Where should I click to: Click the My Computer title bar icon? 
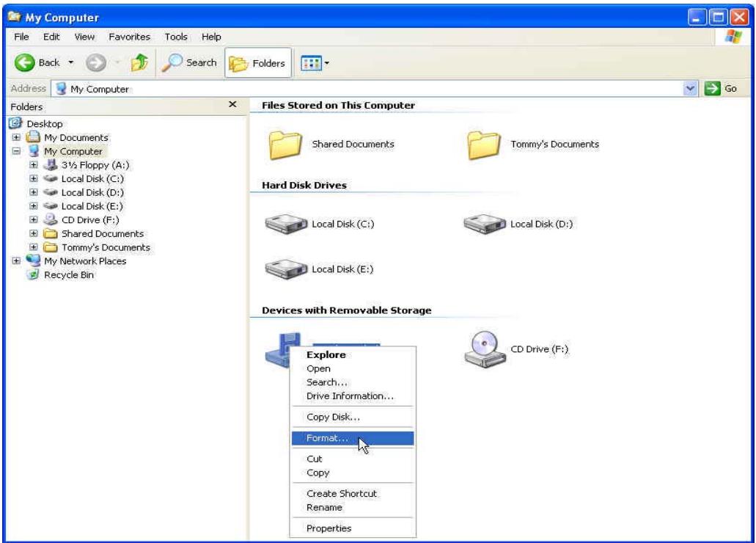[x=15, y=17]
